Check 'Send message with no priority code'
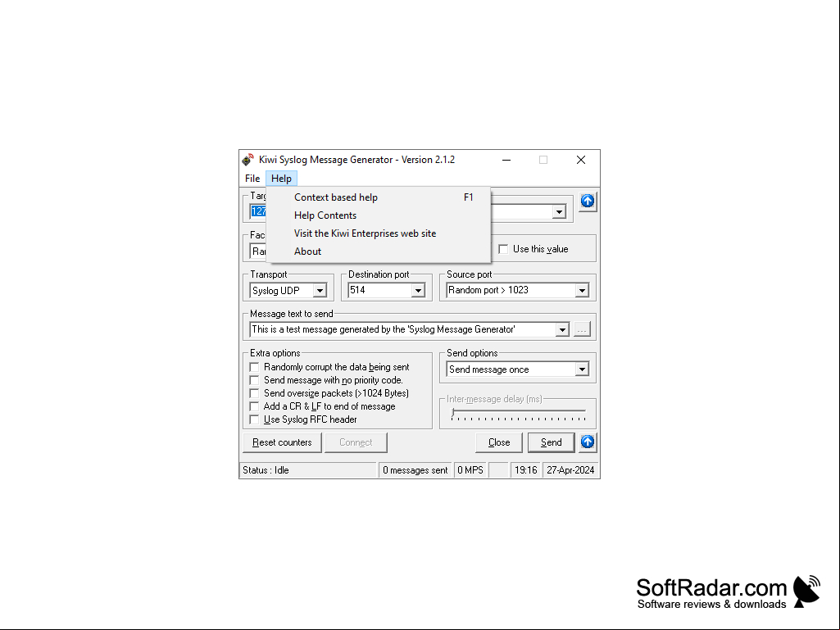 coord(255,380)
